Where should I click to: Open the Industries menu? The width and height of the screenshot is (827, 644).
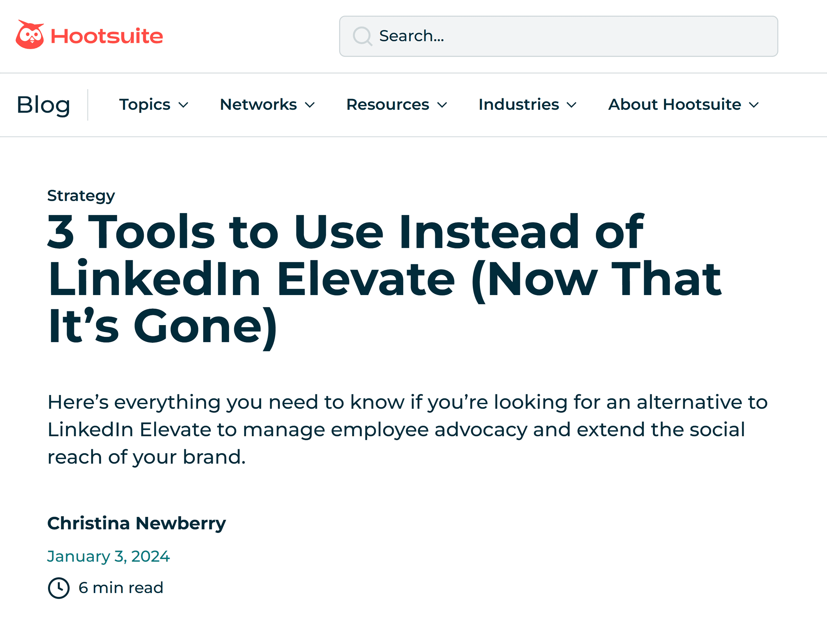pyautogui.click(x=519, y=105)
